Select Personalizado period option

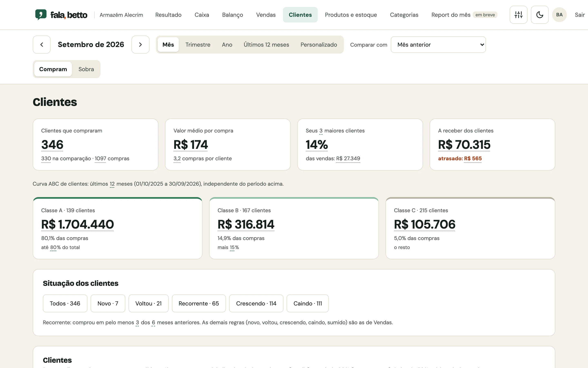point(318,45)
